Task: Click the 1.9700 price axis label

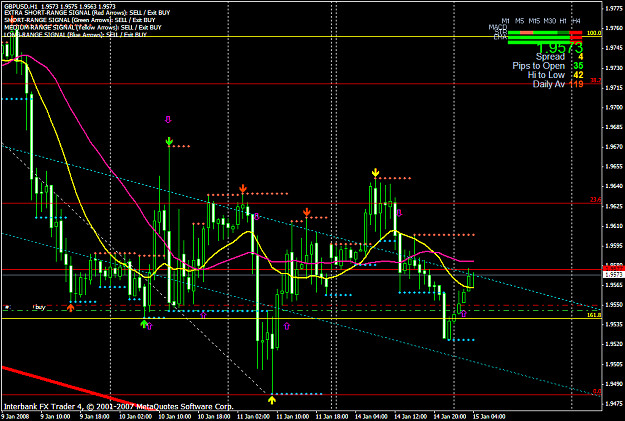Action: click(x=614, y=107)
